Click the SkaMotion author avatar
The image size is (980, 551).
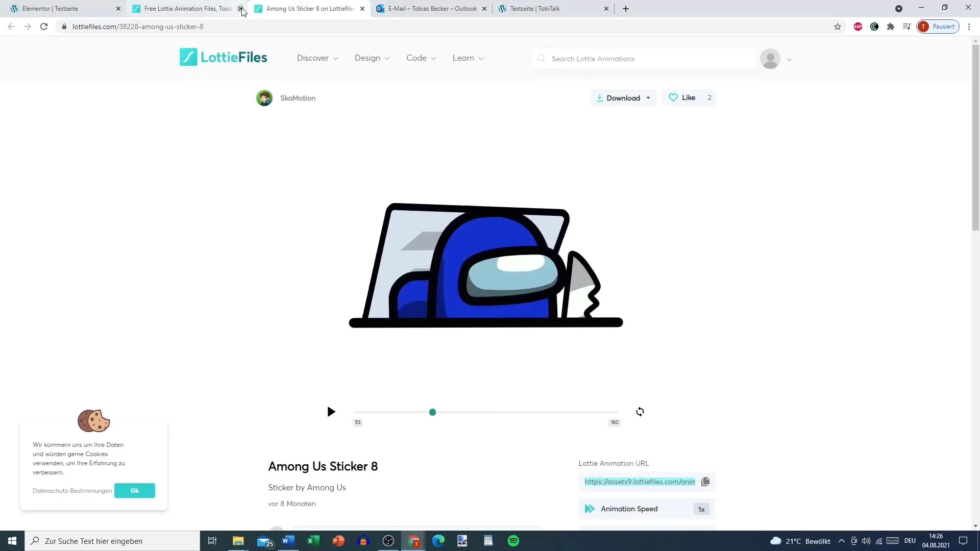(264, 98)
